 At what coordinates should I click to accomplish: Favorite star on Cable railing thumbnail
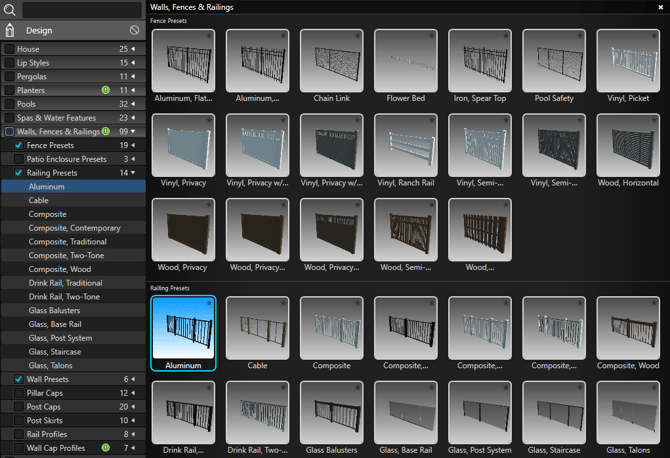(283, 303)
